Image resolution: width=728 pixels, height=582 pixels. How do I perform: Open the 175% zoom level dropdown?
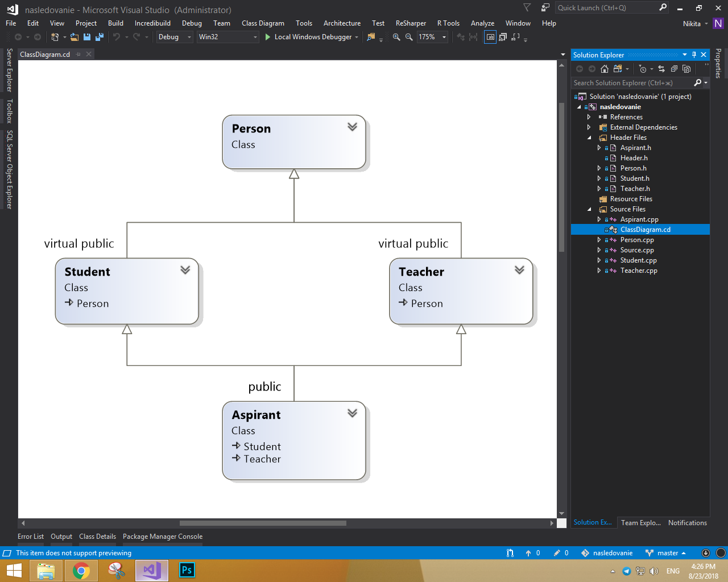(433, 37)
